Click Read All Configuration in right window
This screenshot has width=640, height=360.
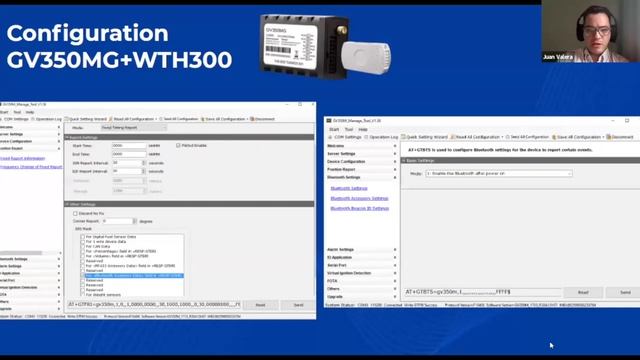pyautogui.click(x=477, y=137)
